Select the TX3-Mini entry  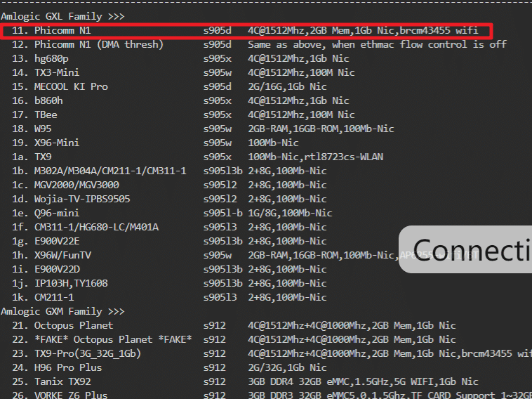[57, 73]
